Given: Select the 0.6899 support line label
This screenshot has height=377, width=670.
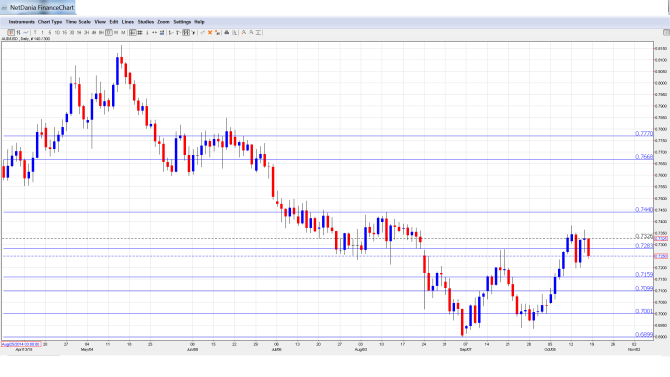Looking at the screenshot, I should coord(644,335).
